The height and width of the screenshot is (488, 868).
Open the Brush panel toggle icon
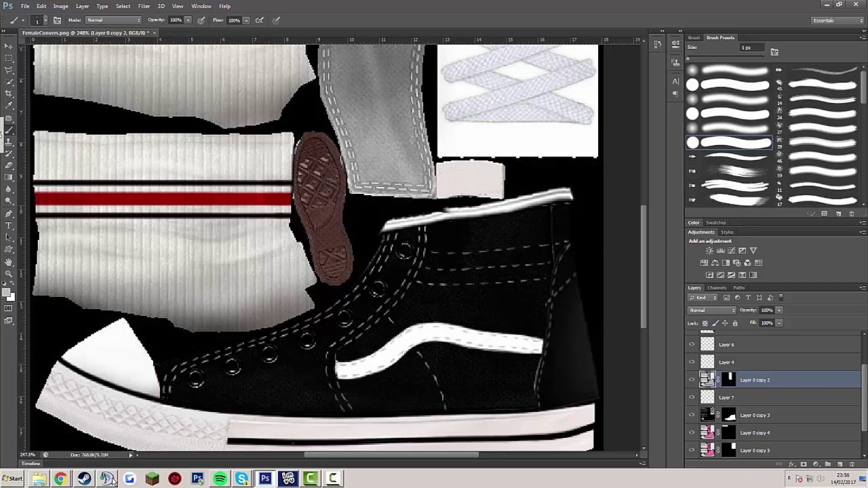click(57, 20)
